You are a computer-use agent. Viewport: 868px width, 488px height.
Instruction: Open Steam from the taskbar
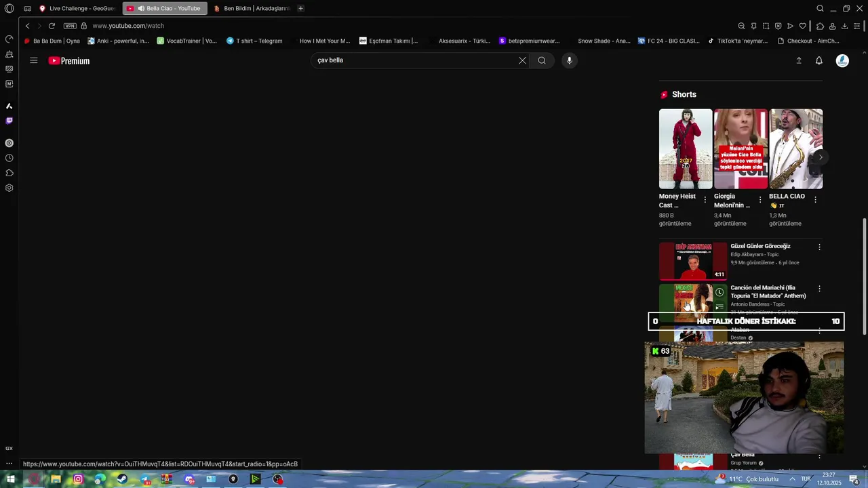(x=122, y=479)
